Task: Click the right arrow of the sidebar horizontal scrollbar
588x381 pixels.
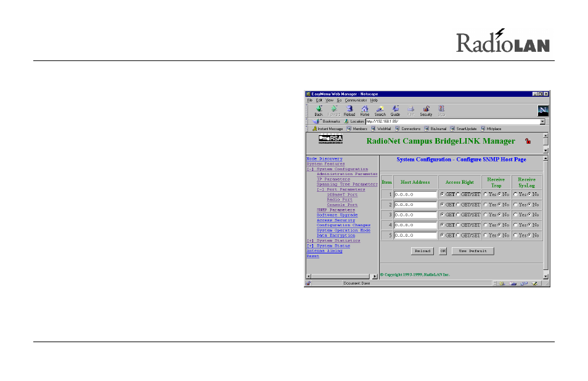Action: pos(375,276)
